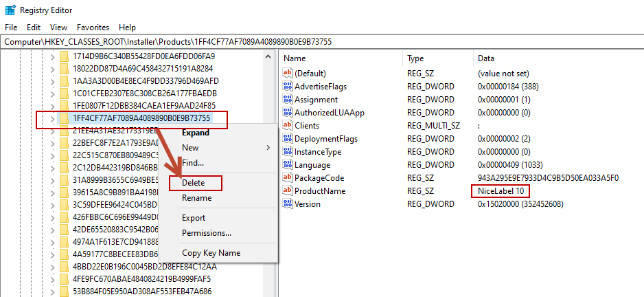The width and height of the screenshot is (644, 297).
Task: Click the ProductName string value icon
Action: [x=288, y=191]
